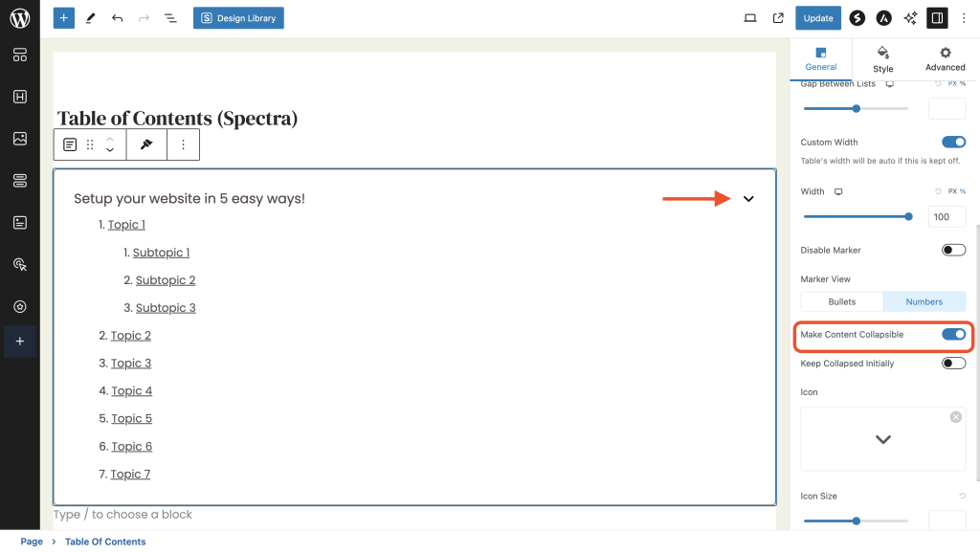
Task: Click the highlighter style icon in block toolbar
Action: pos(146,144)
